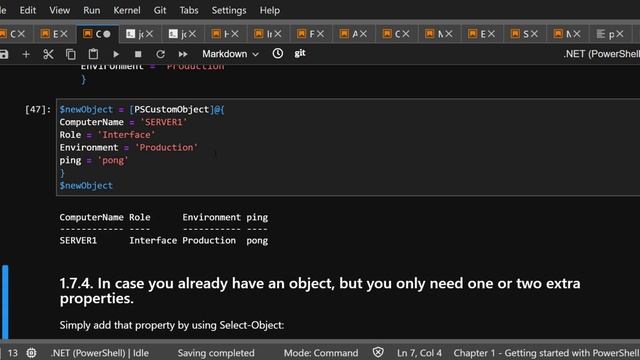Click the unsaved dot on the active tab
Image resolution: width=640 pixels, height=360 pixels.
click(107, 34)
